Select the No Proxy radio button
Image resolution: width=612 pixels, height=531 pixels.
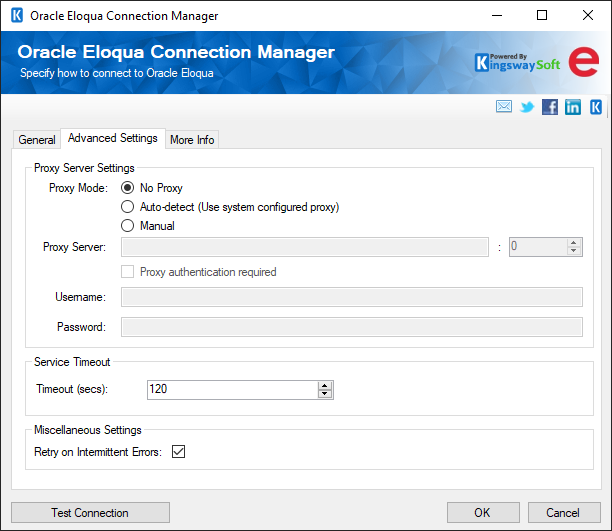click(127, 188)
